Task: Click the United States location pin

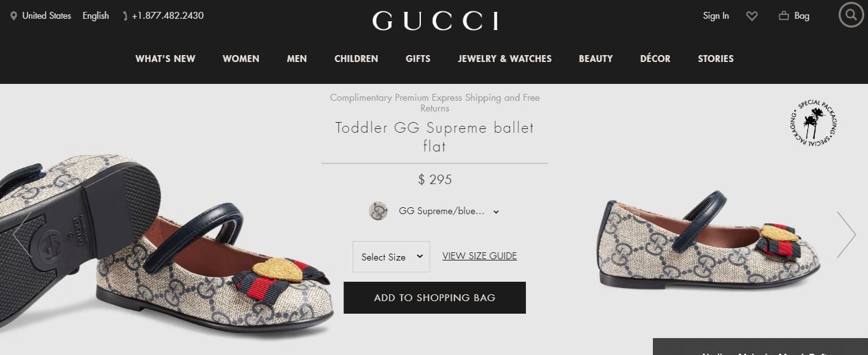Action: (14, 16)
